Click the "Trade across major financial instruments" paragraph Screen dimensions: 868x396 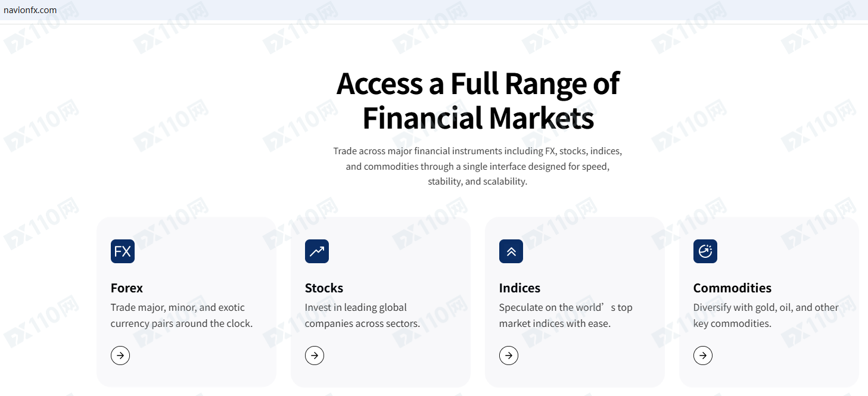[x=478, y=166]
